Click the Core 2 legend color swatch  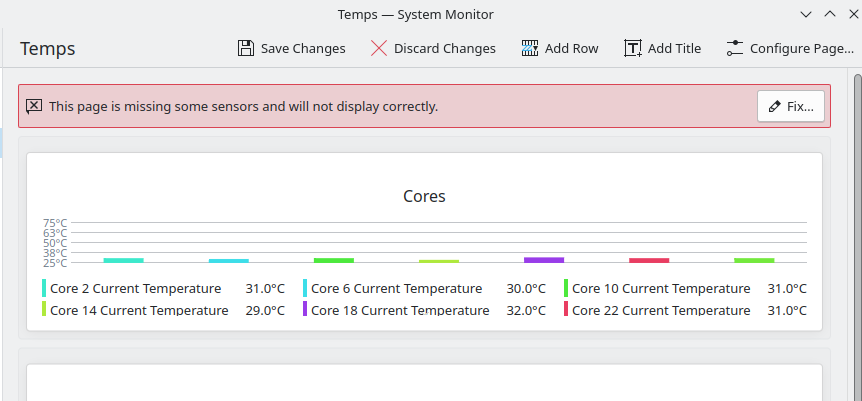[x=44, y=288]
